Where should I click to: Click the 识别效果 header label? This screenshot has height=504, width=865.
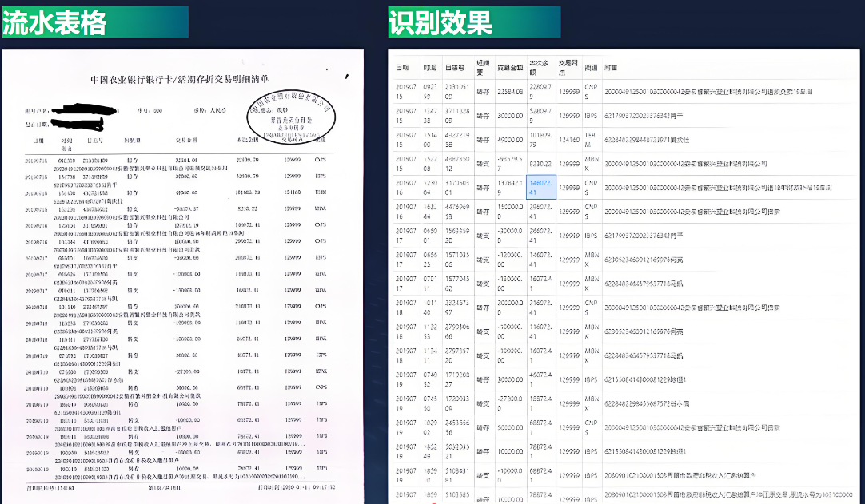[440, 23]
